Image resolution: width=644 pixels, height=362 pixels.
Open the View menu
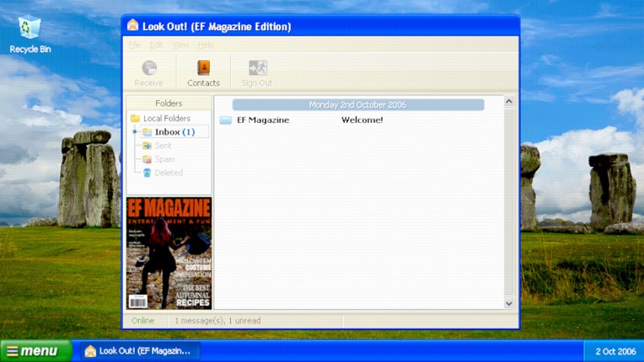180,45
